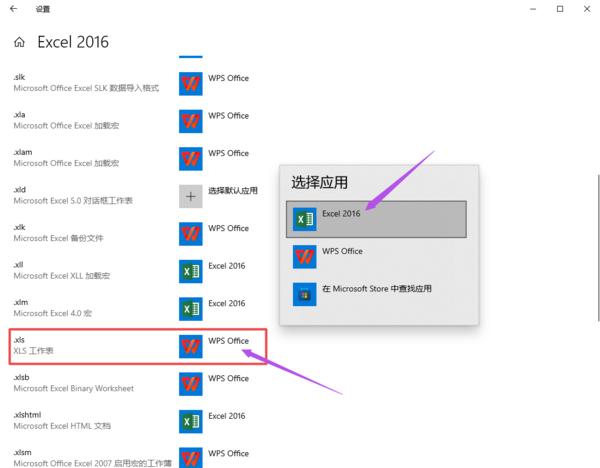Open Settings home via house icon
This screenshot has width=600, height=468.
19,42
